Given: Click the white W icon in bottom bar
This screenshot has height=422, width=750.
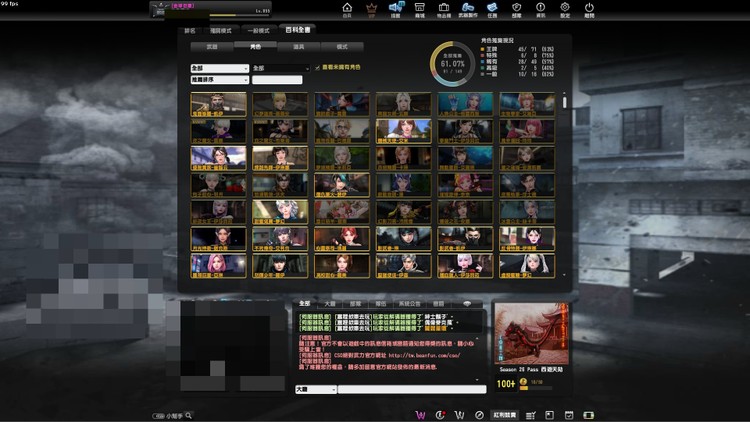Looking at the screenshot, I should click(459, 415).
